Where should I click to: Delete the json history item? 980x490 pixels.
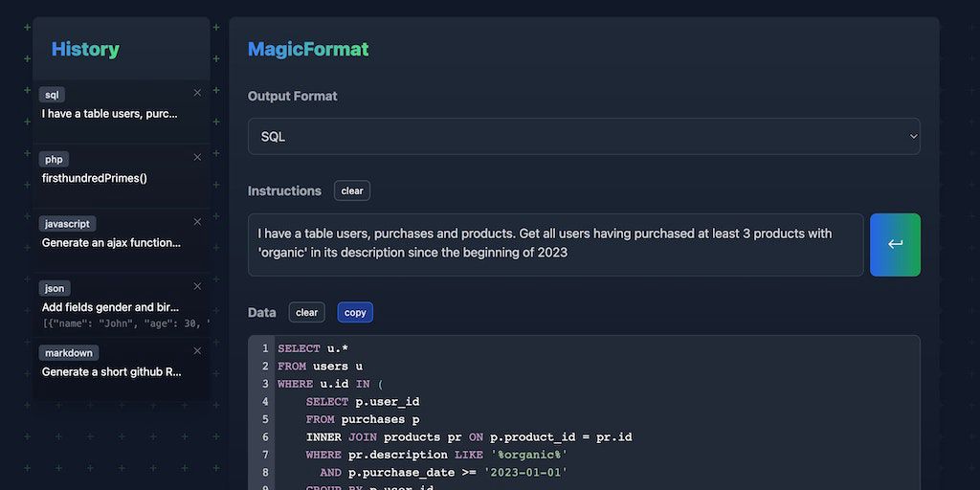197,286
